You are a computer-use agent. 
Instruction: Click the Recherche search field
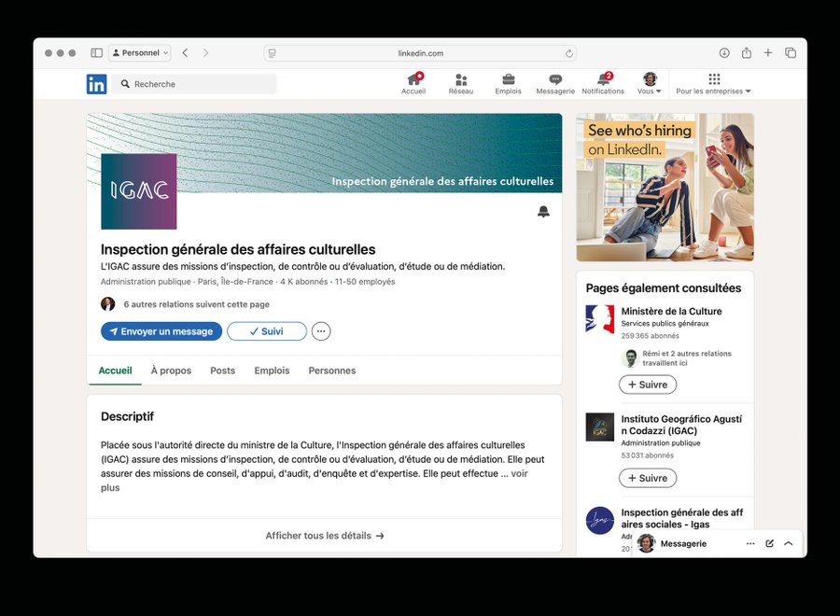(194, 84)
